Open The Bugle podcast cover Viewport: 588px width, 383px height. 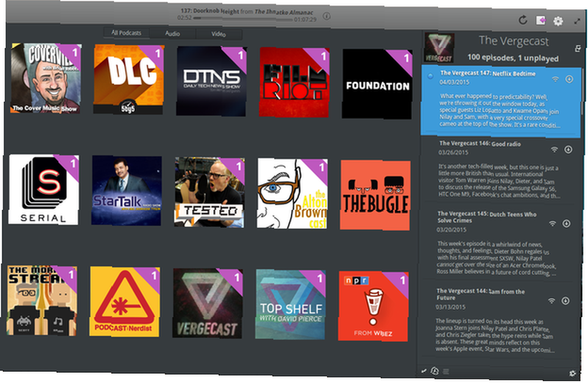(x=375, y=195)
